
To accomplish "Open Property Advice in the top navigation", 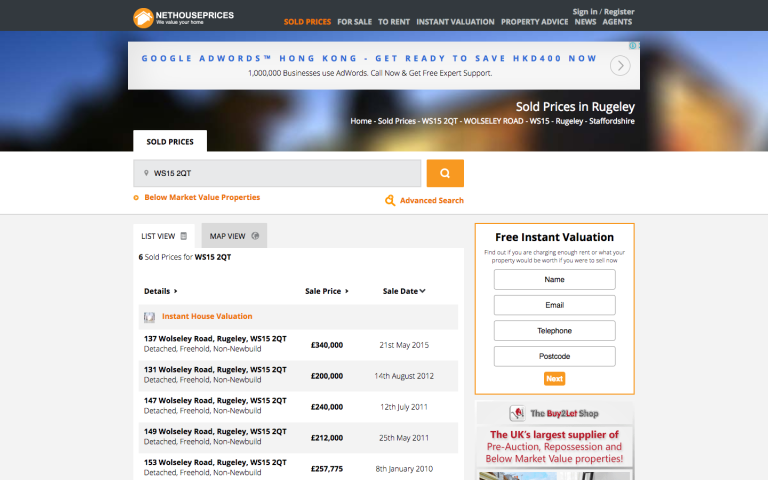I will click(535, 21).
